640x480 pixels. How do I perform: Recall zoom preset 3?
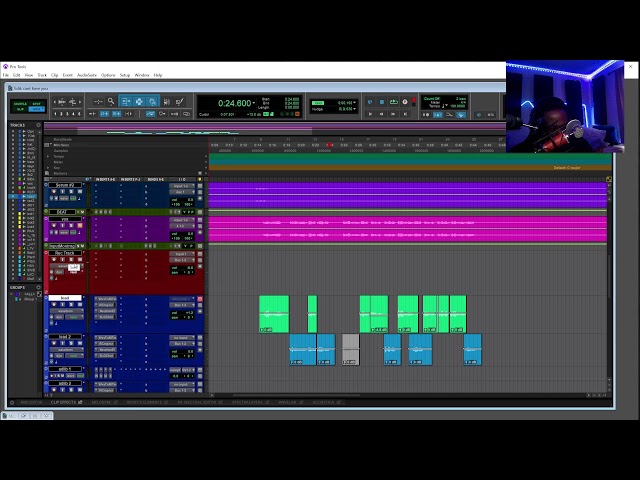click(x=67, y=114)
